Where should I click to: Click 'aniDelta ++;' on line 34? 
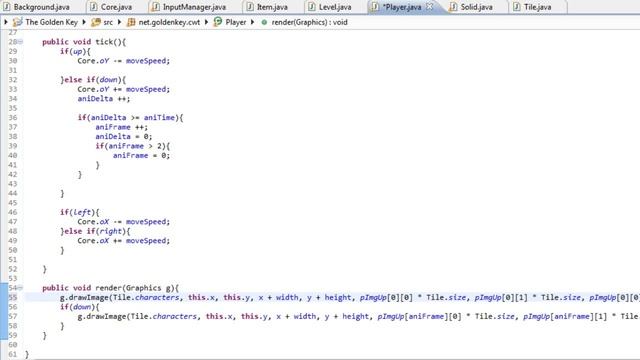click(x=104, y=99)
